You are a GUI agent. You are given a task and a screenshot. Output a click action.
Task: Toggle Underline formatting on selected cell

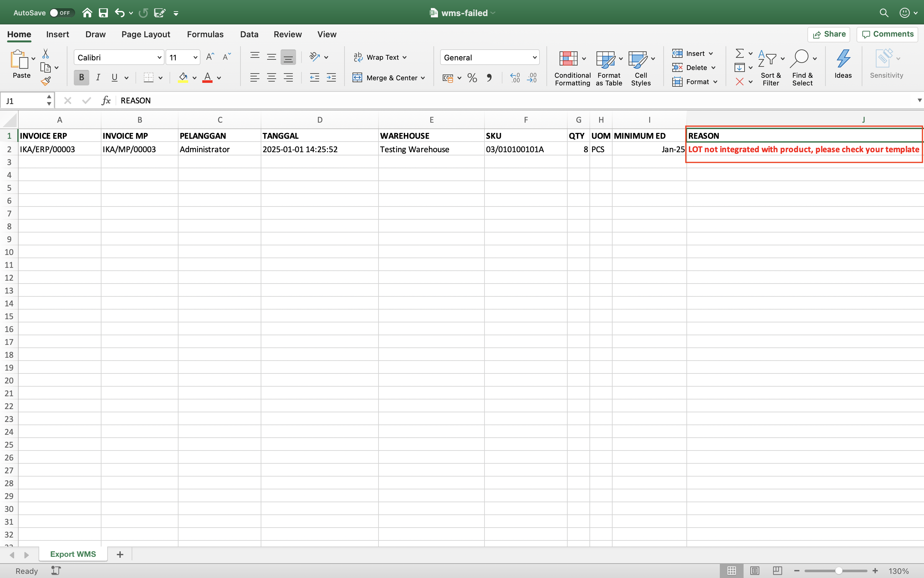pyautogui.click(x=114, y=78)
